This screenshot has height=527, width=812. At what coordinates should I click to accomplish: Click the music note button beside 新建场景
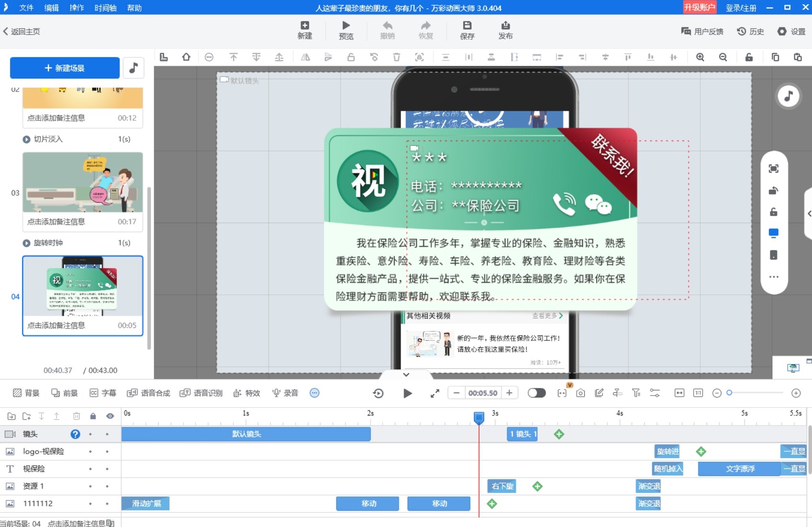134,68
